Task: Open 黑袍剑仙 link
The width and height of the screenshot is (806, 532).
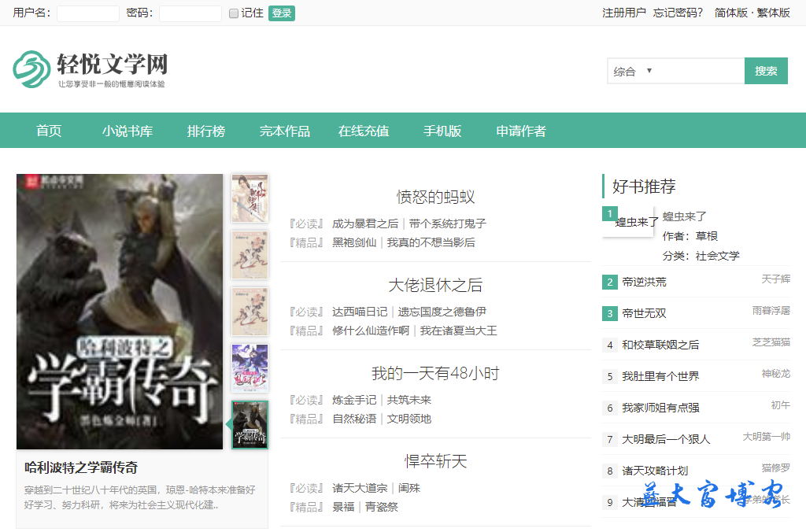Action: pos(354,242)
